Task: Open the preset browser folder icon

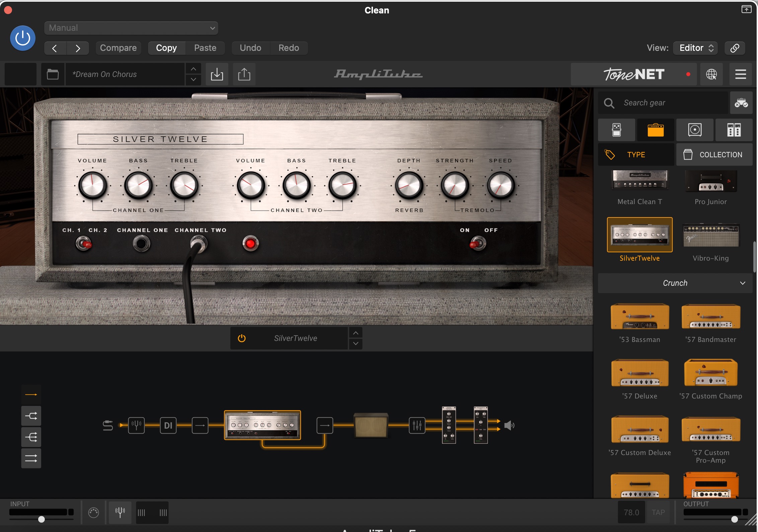Action: pos(53,74)
